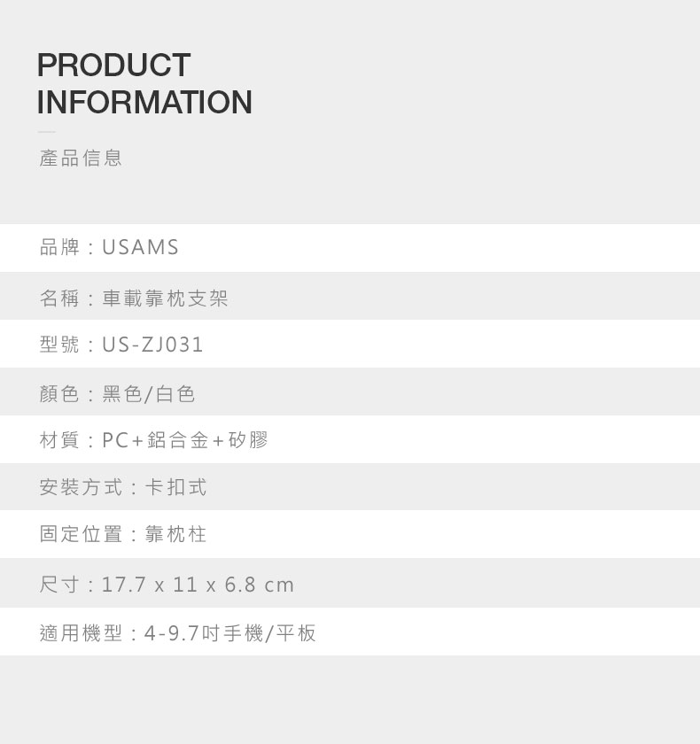
Task: Select the 安裝方式 row 卡扣式
Action: point(350,487)
